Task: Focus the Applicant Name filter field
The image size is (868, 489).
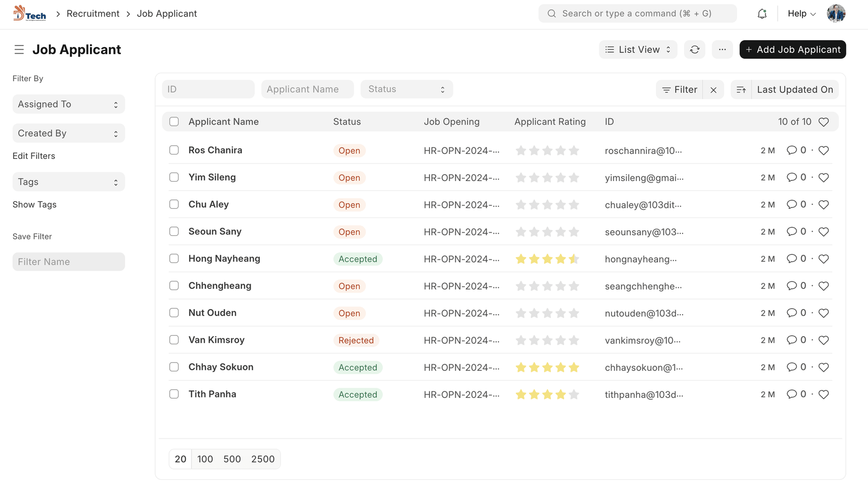Action: coord(307,89)
